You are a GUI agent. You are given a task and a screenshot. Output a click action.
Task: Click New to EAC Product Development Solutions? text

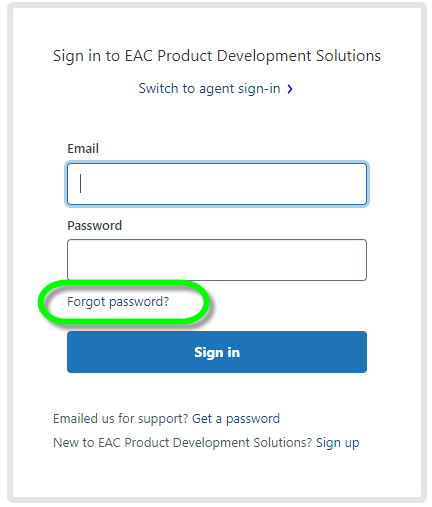[182, 443]
